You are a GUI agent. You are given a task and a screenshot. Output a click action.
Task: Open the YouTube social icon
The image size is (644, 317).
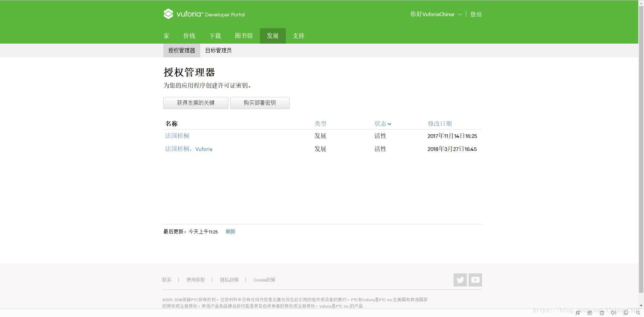[475, 280]
